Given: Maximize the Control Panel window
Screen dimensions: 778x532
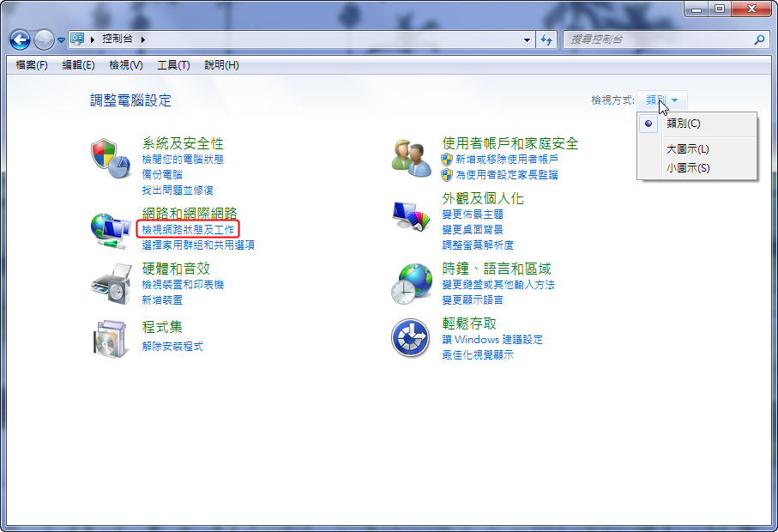Looking at the screenshot, I should [720, 9].
